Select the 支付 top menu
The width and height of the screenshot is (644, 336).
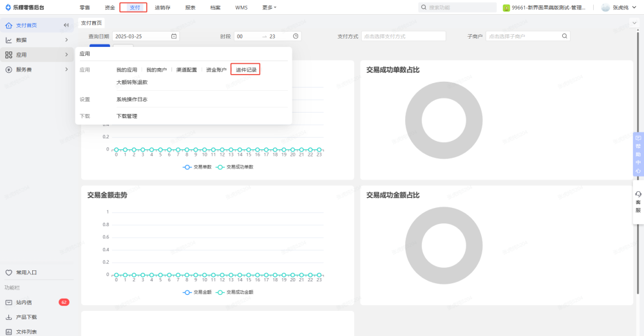[x=135, y=7]
